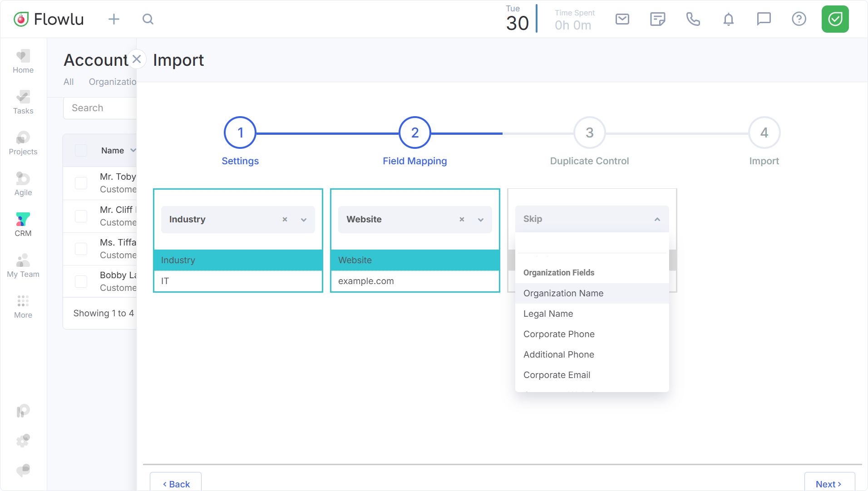Open the CRM module in sidebar
The height and width of the screenshot is (491, 868).
(23, 225)
